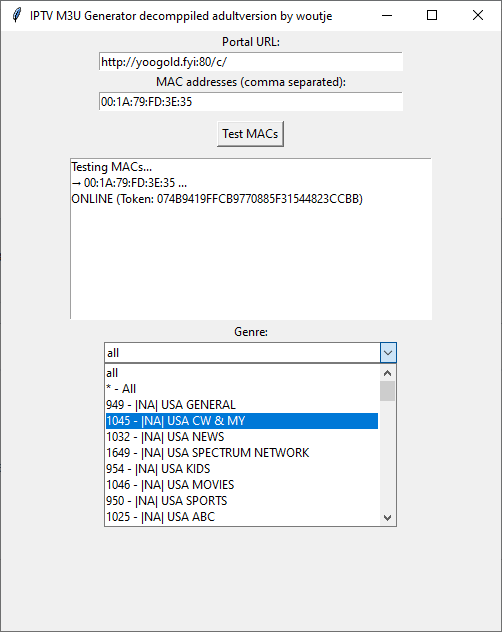
Task: Click the dropdown list scroll down arrow
Action: click(x=387, y=518)
